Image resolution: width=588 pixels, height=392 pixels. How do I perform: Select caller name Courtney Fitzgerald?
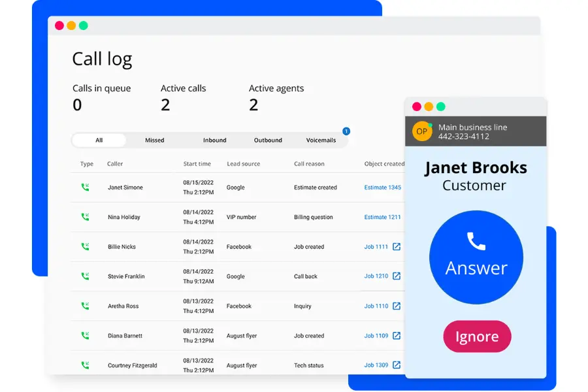(x=133, y=365)
